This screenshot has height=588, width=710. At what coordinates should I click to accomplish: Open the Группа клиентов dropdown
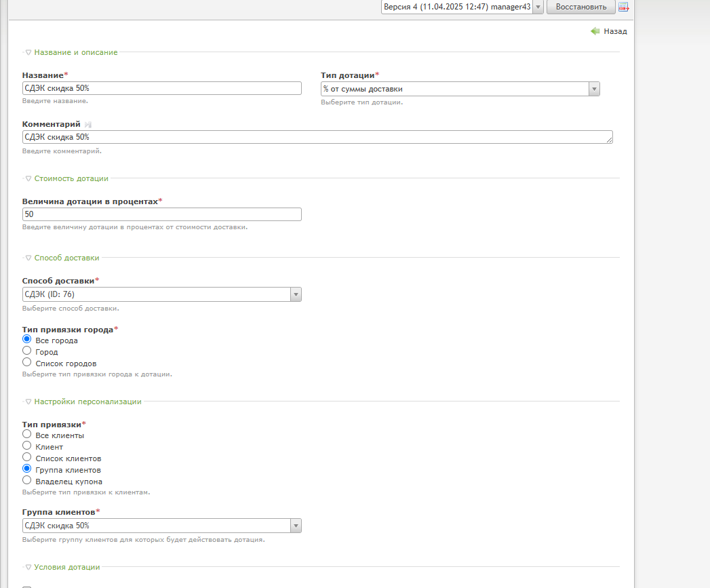(161, 526)
